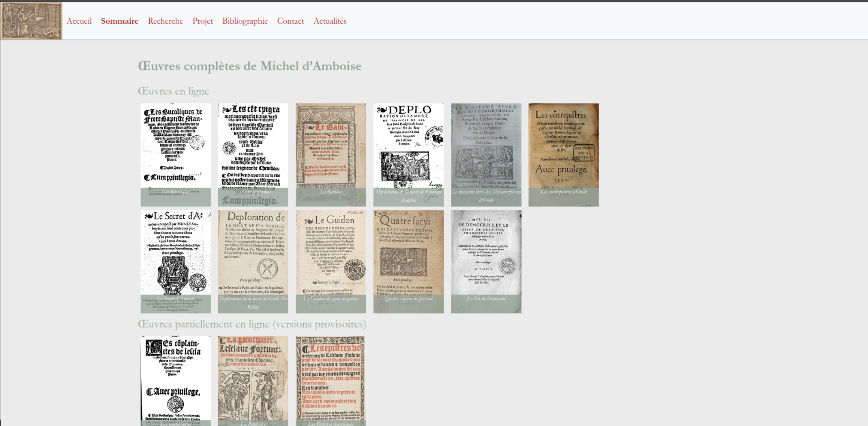Open Les cent épigrammes thumbnail
Screen dimensions: 868x426
tap(253, 155)
